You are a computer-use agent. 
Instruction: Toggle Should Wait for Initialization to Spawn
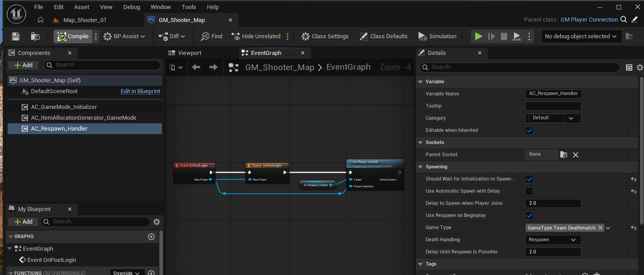529,179
